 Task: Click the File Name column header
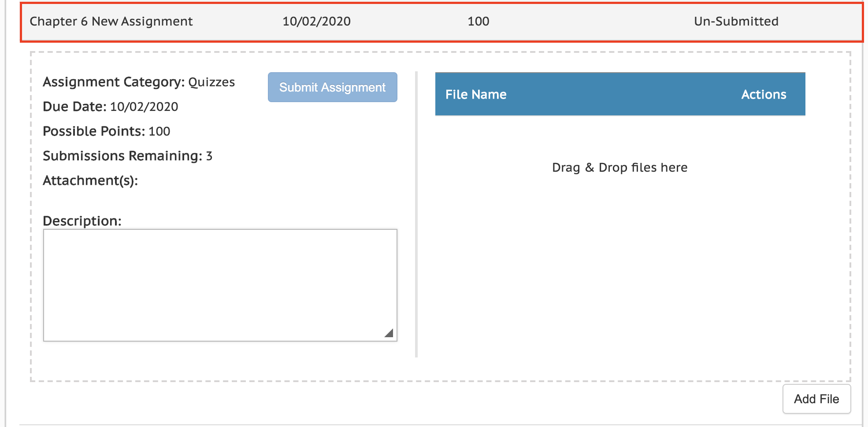(476, 94)
